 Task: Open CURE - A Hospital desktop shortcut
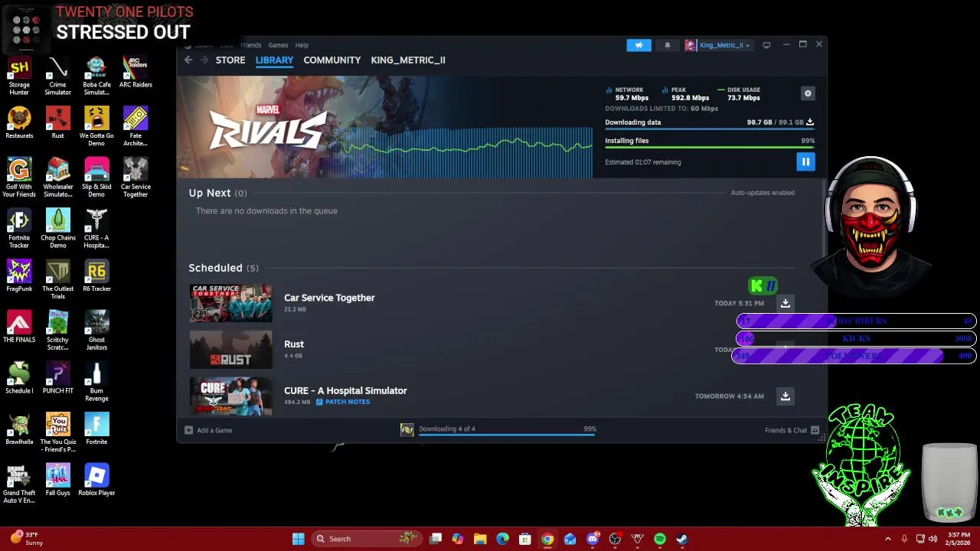(x=96, y=229)
